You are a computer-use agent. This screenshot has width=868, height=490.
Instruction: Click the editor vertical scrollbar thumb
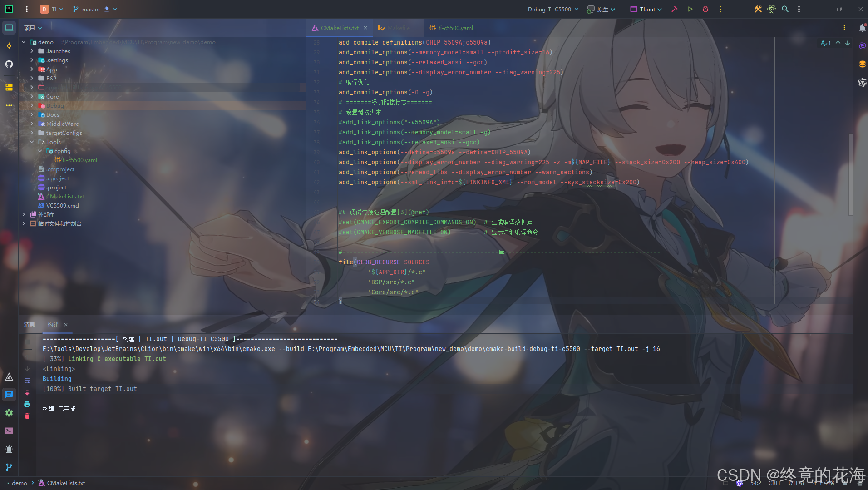point(850,174)
